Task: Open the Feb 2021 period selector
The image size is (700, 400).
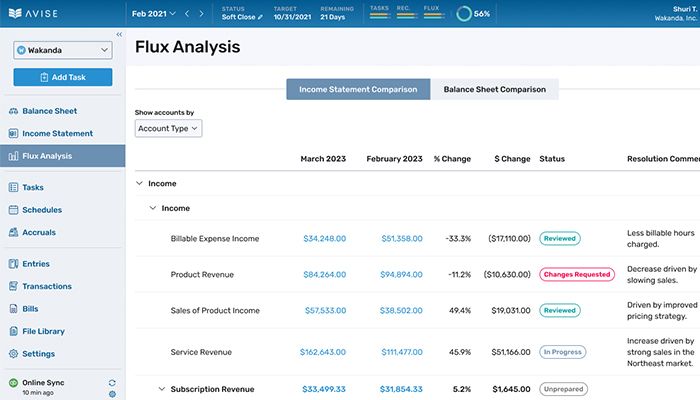Action: (x=153, y=14)
